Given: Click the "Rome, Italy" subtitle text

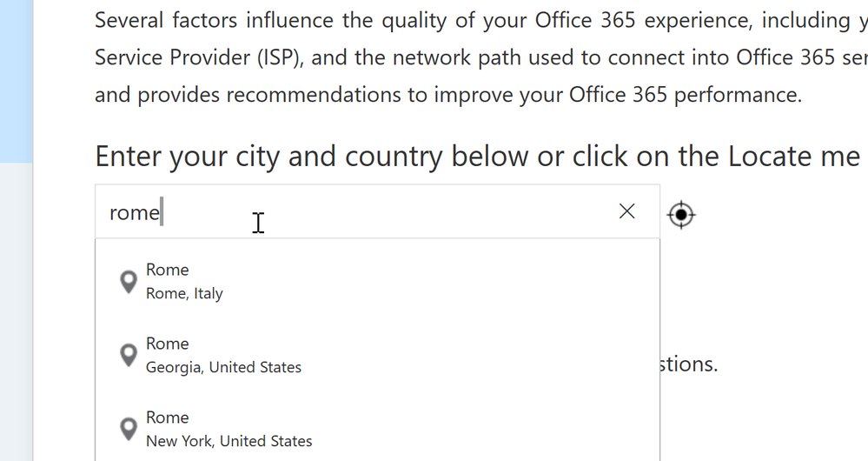Looking at the screenshot, I should point(184,293).
